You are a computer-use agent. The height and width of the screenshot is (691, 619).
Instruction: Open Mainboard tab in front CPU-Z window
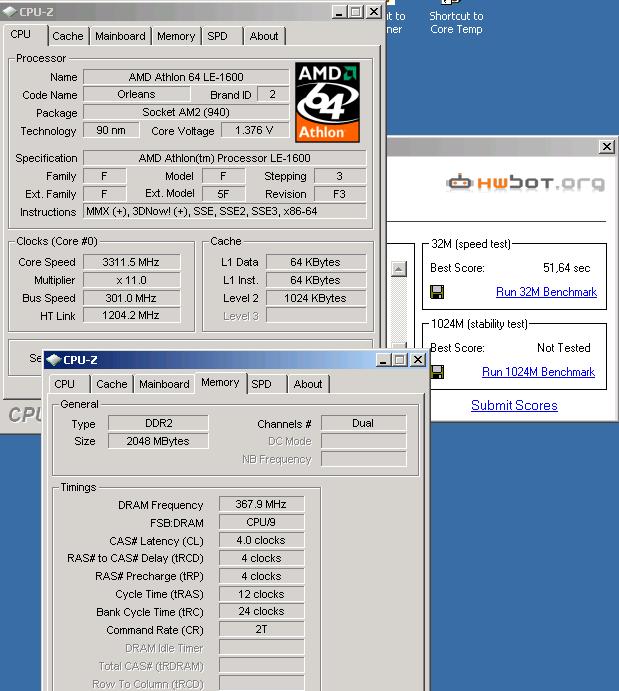click(164, 384)
